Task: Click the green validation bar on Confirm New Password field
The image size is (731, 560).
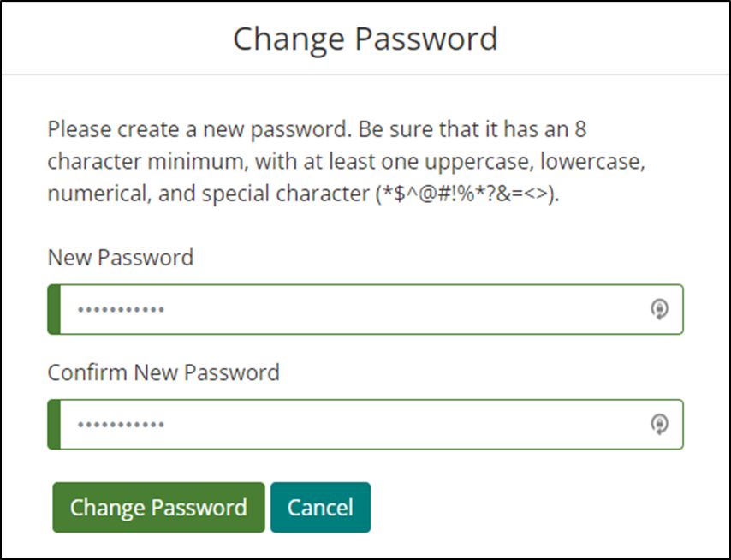Action: point(54,425)
